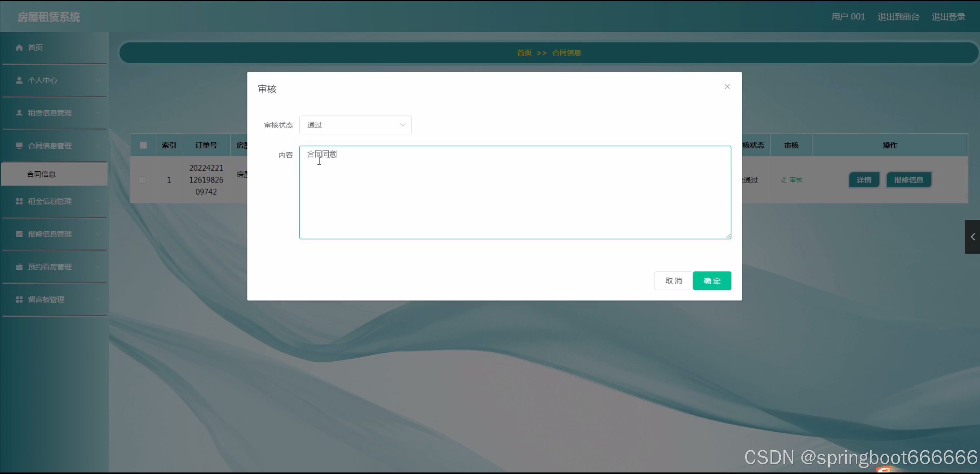Screen dimensions: 980x474
Task: Click the briefcase icon for 预约看房管理
Action: click(x=19, y=267)
